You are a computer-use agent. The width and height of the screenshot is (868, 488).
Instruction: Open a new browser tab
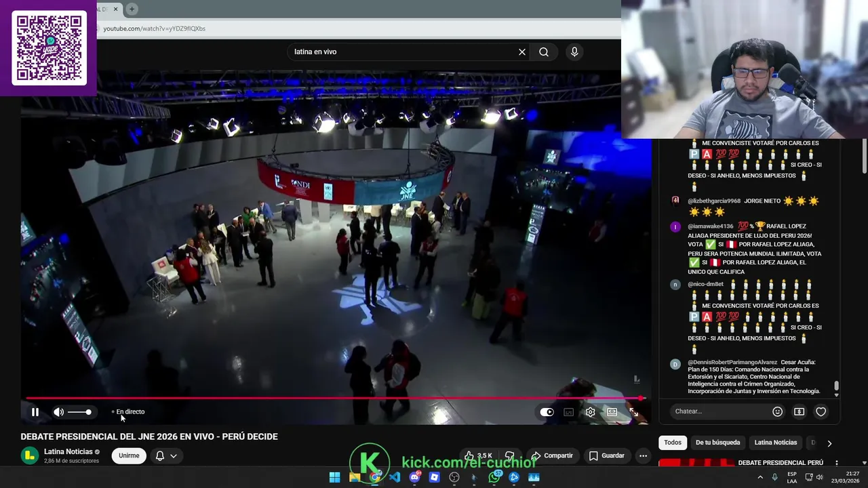coord(132,9)
